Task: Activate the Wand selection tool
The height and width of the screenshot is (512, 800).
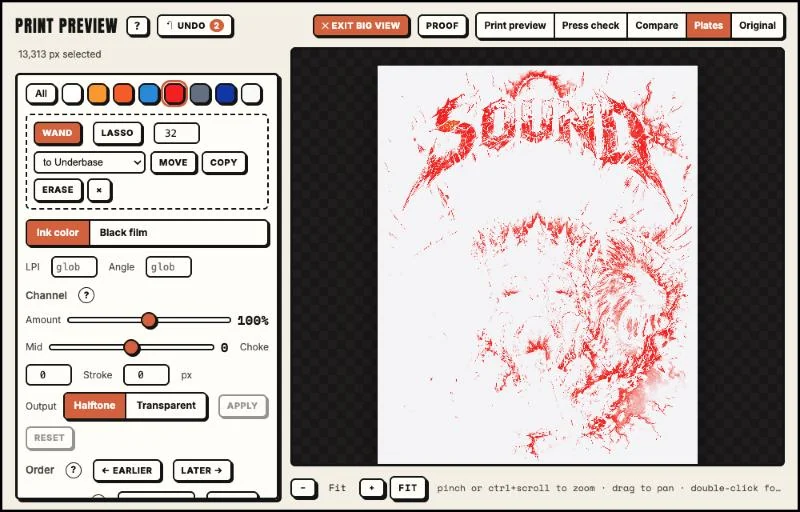Action: click(x=57, y=133)
